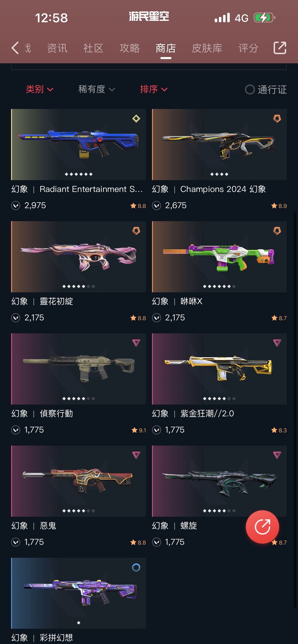Image resolution: width=298 pixels, height=644 pixels.
Task: Click the pink triangle rarity icon on 偵察行動
Action: tap(136, 343)
